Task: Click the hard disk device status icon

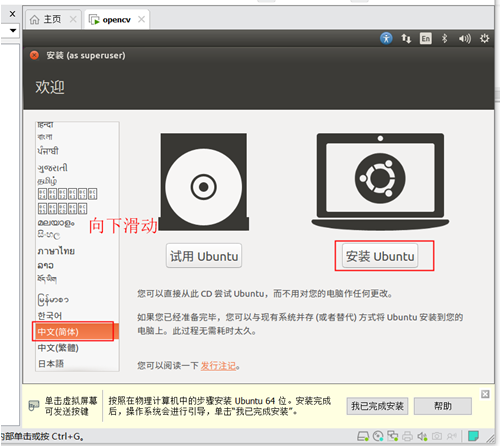Action: pyautogui.click(x=363, y=436)
